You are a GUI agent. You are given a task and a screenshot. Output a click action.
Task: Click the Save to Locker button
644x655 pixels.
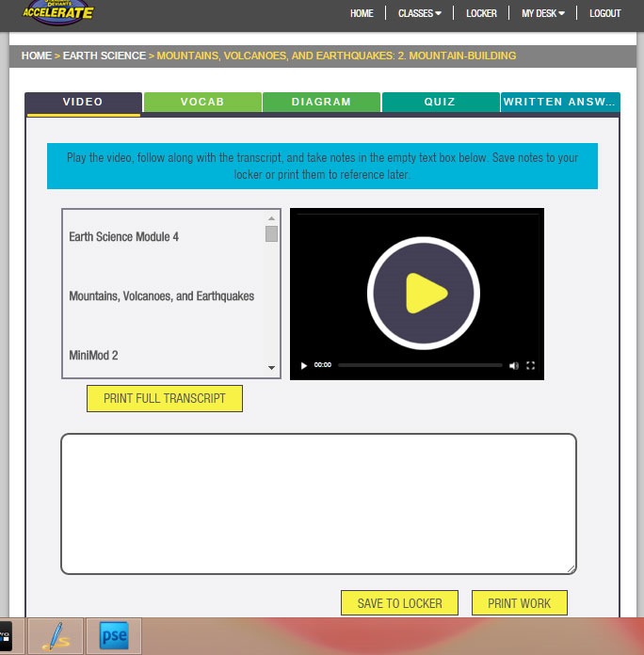pos(400,603)
